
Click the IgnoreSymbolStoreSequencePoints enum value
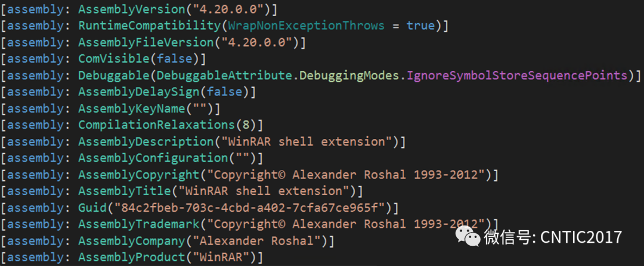[x=518, y=76]
